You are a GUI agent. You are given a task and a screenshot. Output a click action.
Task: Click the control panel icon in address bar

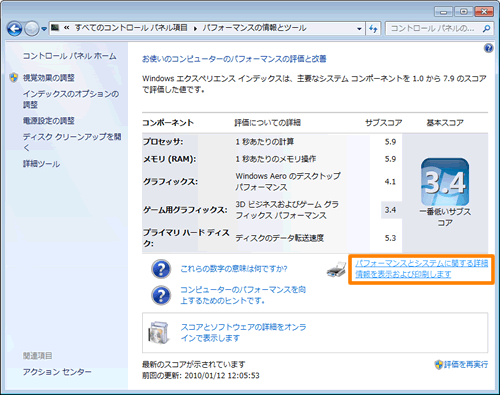(x=55, y=28)
